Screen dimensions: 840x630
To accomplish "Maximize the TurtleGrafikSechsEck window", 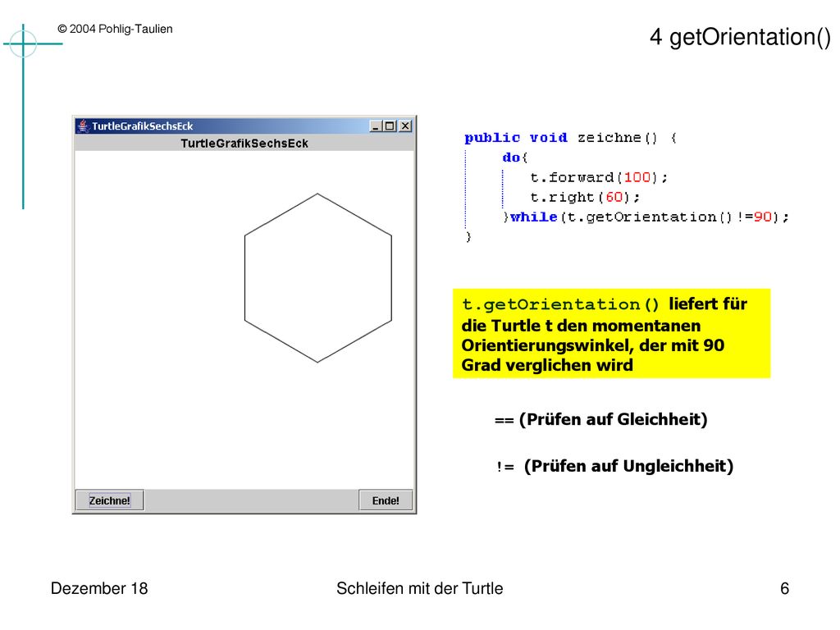I will click(390, 126).
